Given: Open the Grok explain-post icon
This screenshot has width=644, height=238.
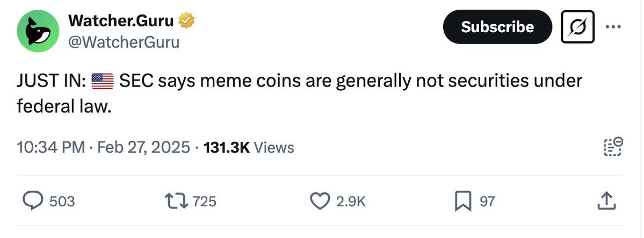Looking at the screenshot, I should click(577, 27).
